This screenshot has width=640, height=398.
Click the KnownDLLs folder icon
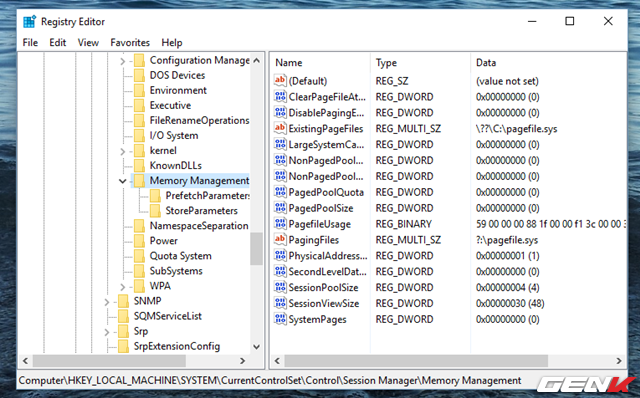(139, 165)
